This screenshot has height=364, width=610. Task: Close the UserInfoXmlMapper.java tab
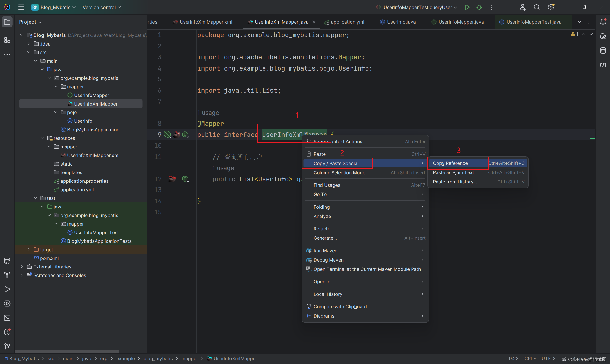314,22
